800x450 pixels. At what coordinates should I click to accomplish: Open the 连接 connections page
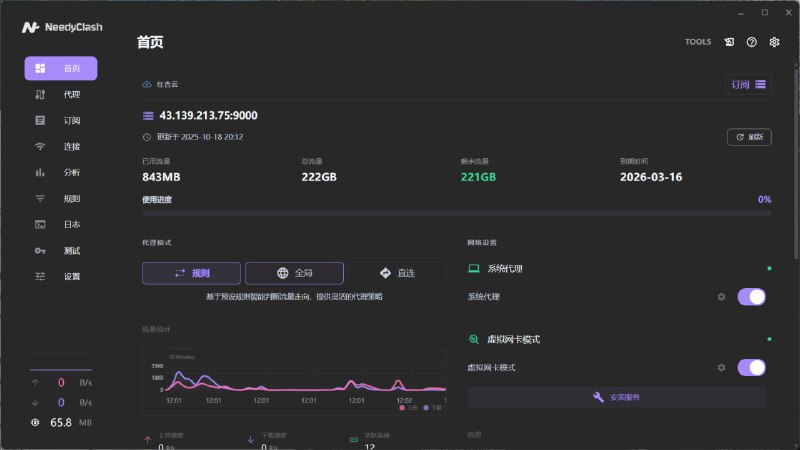pyautogui.click(x=61, y=146)
